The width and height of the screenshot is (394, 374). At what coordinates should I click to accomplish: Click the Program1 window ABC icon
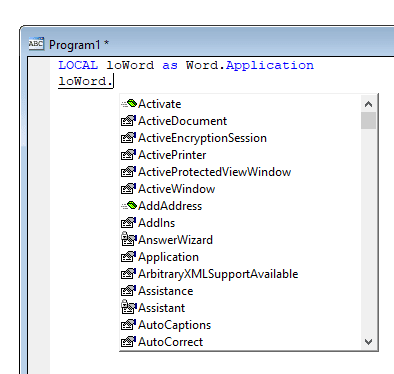[x=36, y=44]
